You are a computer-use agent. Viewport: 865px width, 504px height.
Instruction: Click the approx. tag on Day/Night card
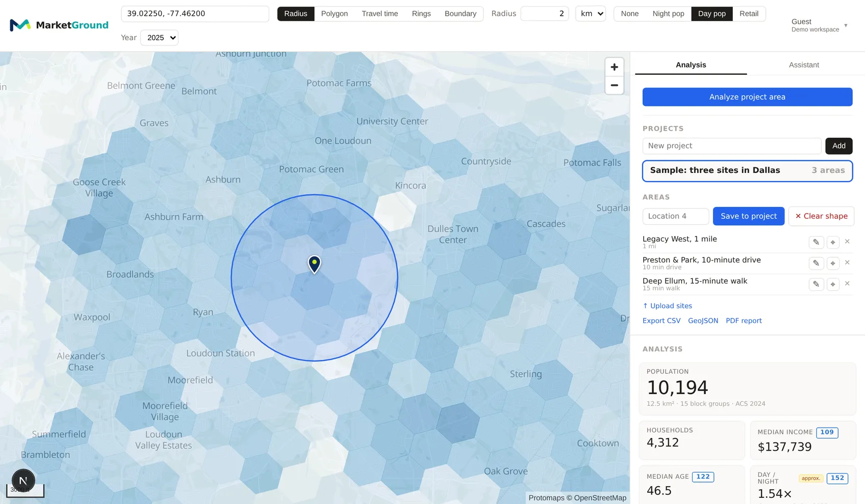811,478
